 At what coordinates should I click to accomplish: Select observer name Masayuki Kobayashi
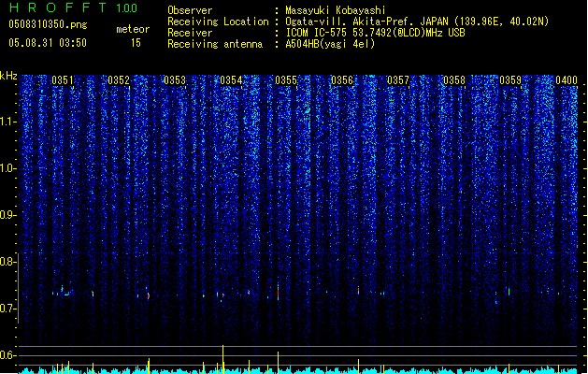click(336, 10)
